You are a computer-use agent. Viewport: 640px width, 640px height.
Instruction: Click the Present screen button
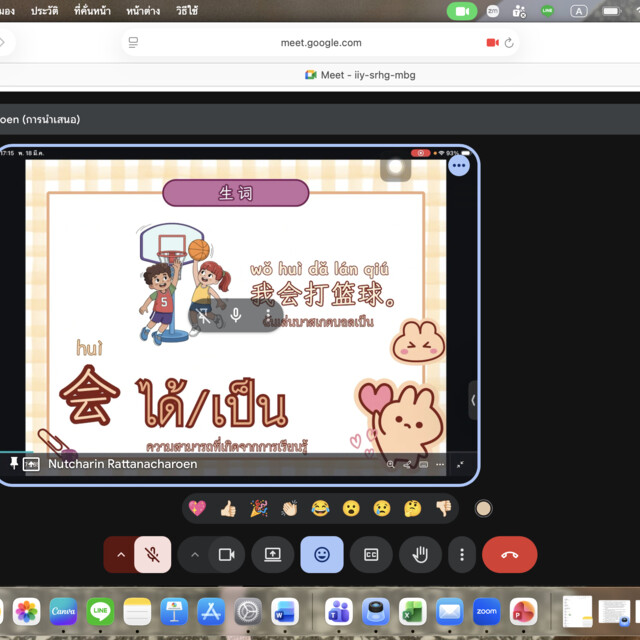(273, 554)
